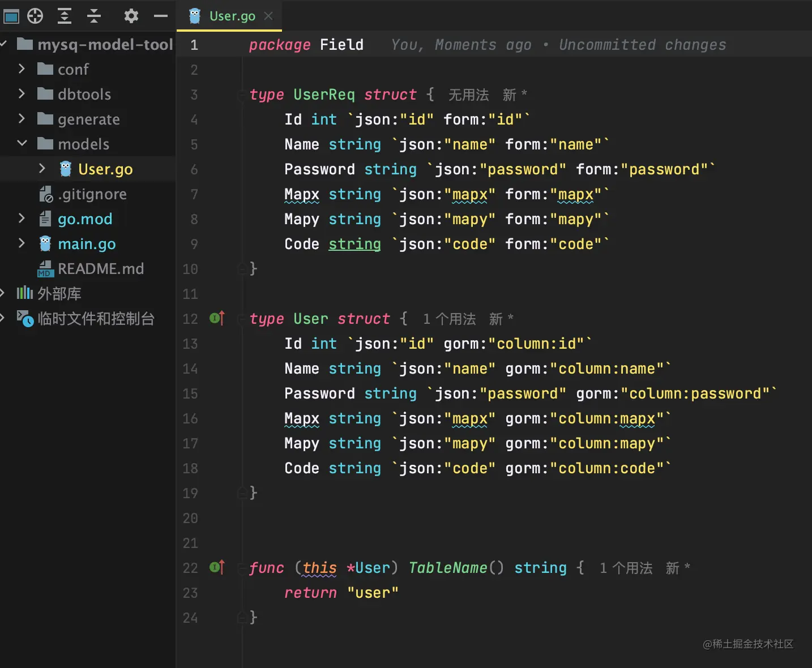This screenshot has height=668, width=812.
Task: Click line number 12 in the gutter
Action: click(190, 319)
